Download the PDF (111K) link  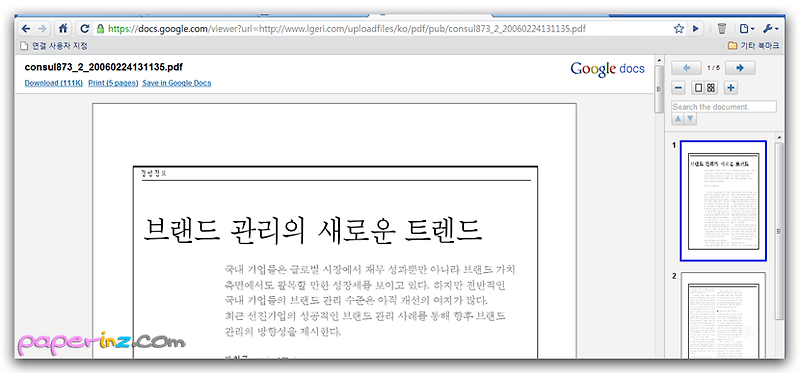pyautogui.click(x=54, y=83)
